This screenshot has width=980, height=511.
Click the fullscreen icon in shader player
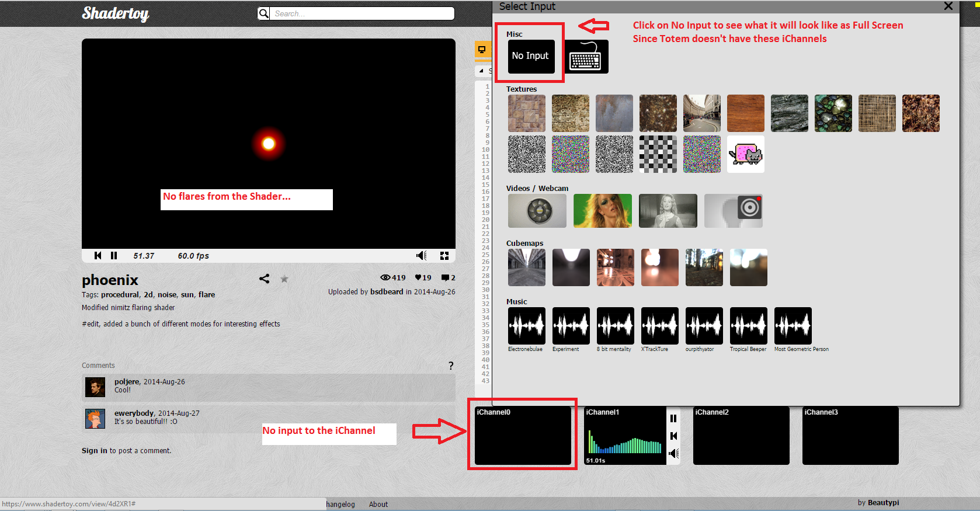pos(444,256)
